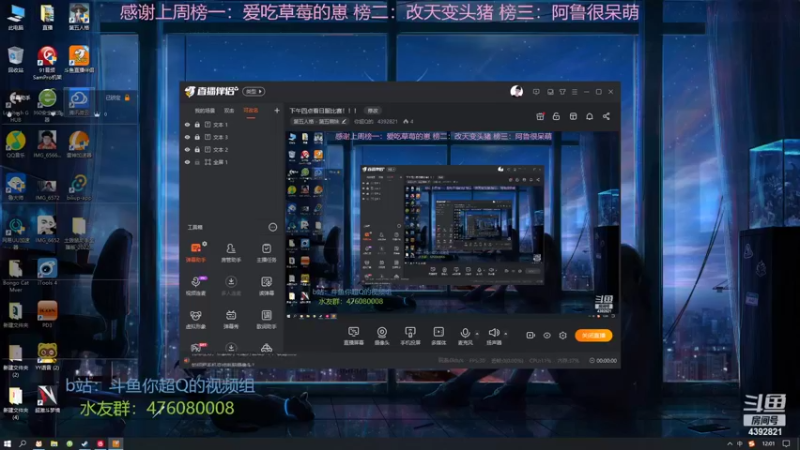The image size is (800, 450).
Task: Click the store box icon beside the bell
Action: [573, 116]
